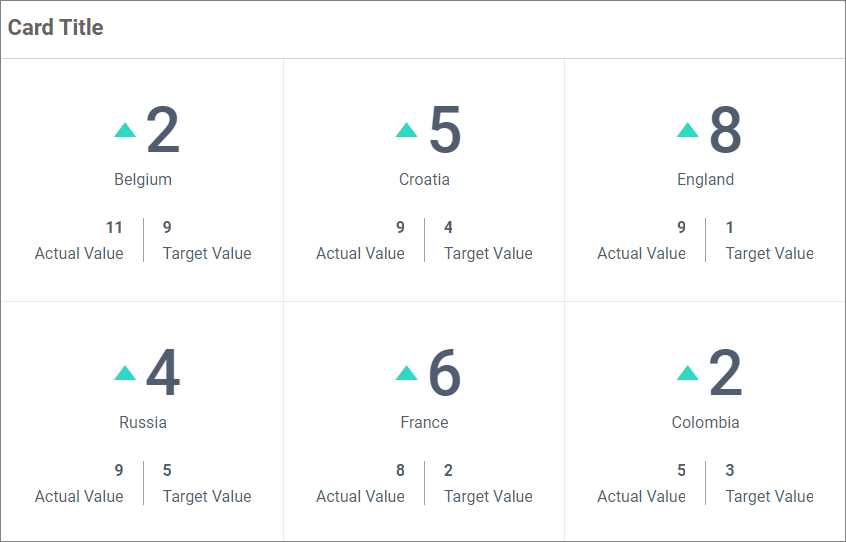
Task: Click the green up-trend arrow for Russia
Action: point(125,373)
